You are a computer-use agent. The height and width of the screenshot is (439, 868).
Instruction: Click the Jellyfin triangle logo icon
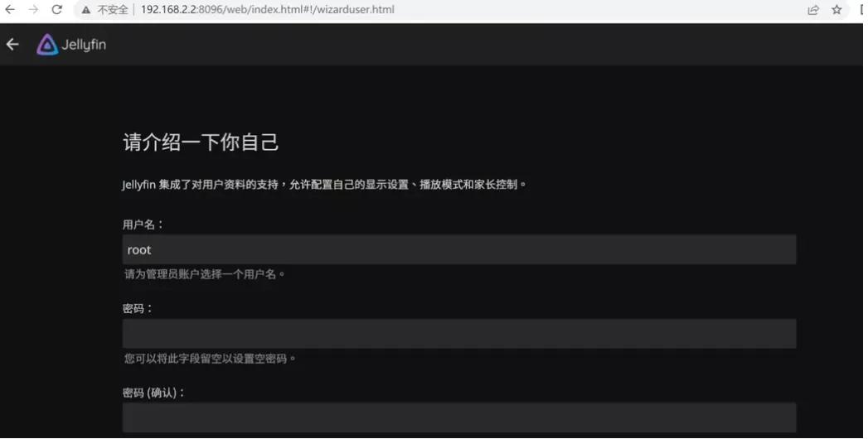click(47, 45)
